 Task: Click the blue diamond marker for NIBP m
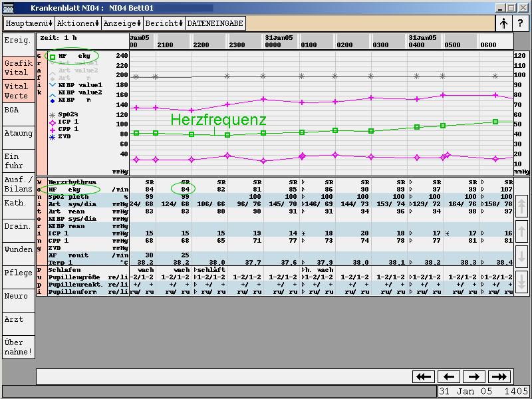pyautogui.click(x=53, y=101)
